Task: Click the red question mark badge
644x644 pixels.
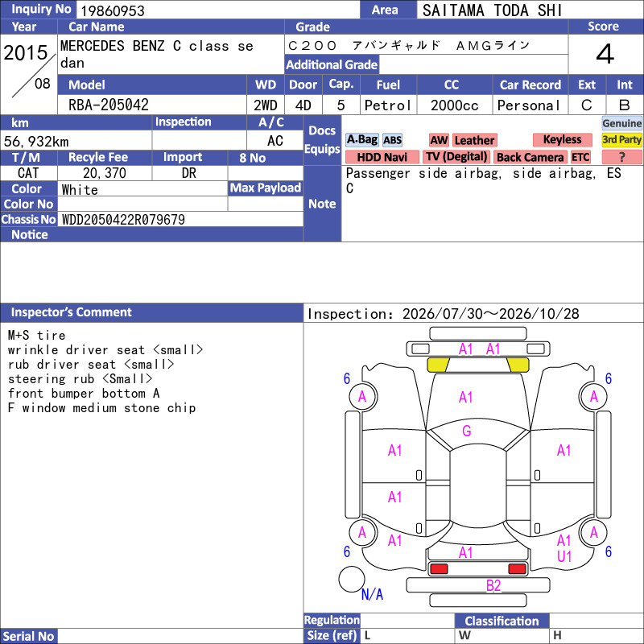Action: click(x=621, y=157)
